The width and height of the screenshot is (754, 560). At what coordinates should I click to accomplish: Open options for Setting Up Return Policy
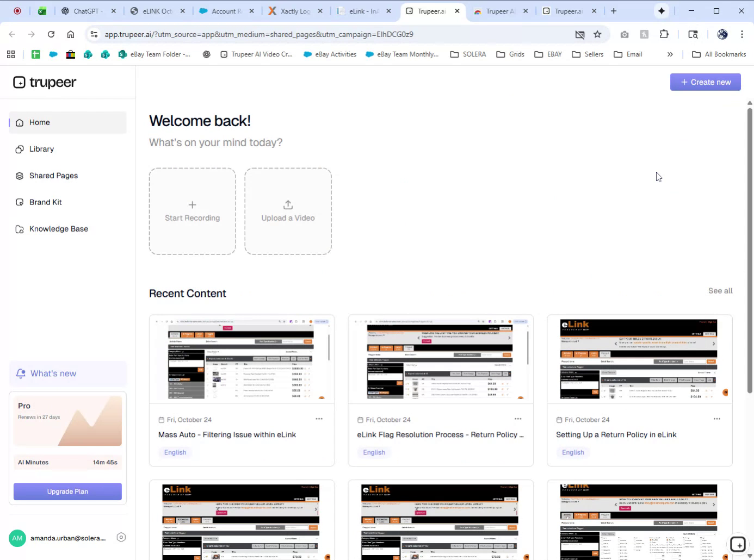pyautogui.click(x=717, y=419)
